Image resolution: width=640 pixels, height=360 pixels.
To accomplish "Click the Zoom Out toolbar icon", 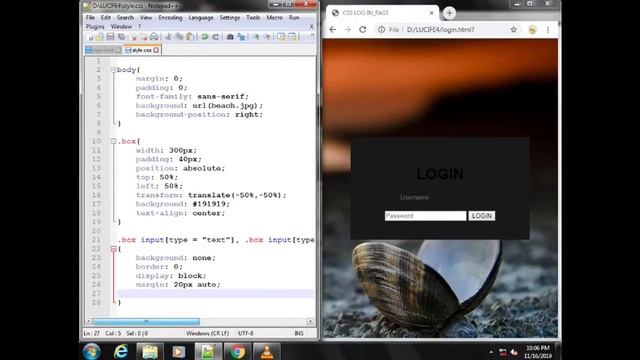I will pos(267,37).
